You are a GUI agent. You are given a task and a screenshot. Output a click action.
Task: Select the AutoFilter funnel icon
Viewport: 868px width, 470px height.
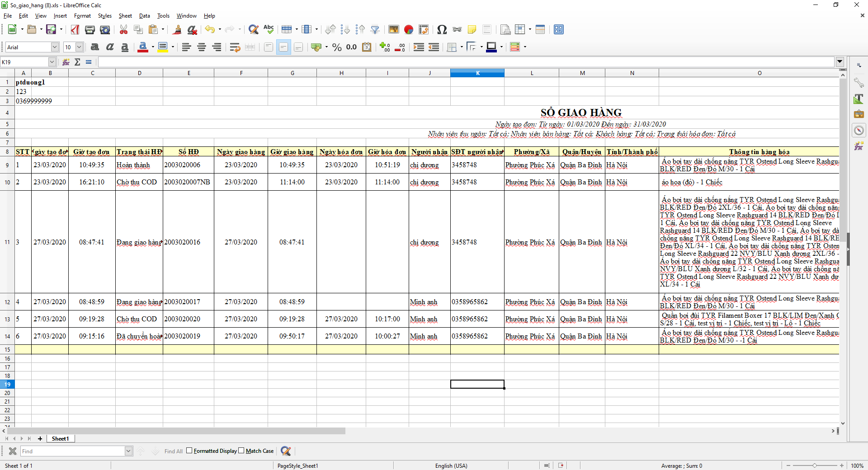pos(375,30)
